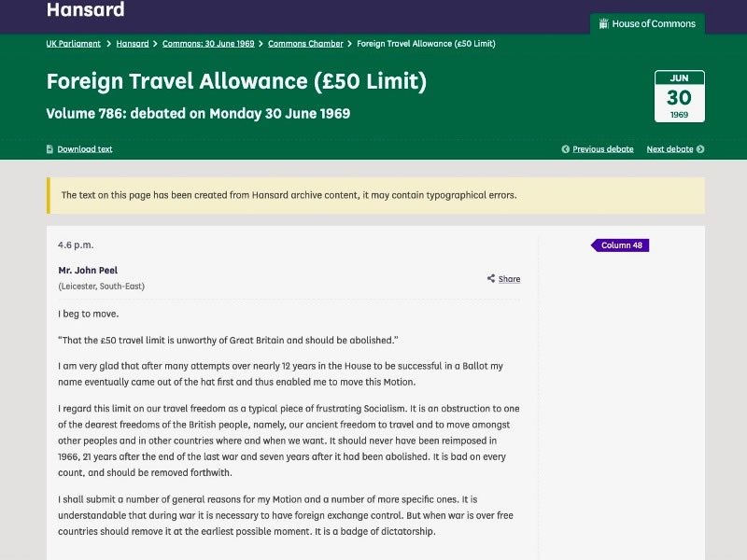Click the Share icon beside Mr. John Peel

491,278
